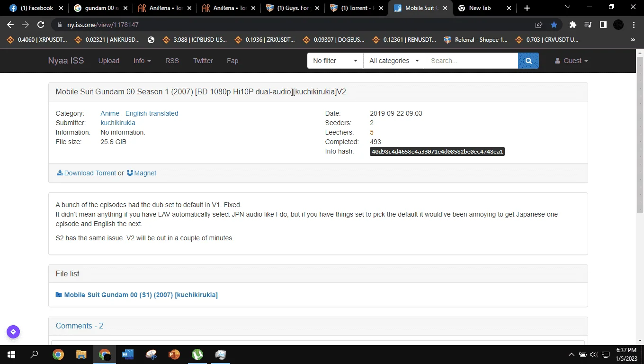Expand the Info menu in navbar
This screenshot has height=364, width=644.
[142, 61]
